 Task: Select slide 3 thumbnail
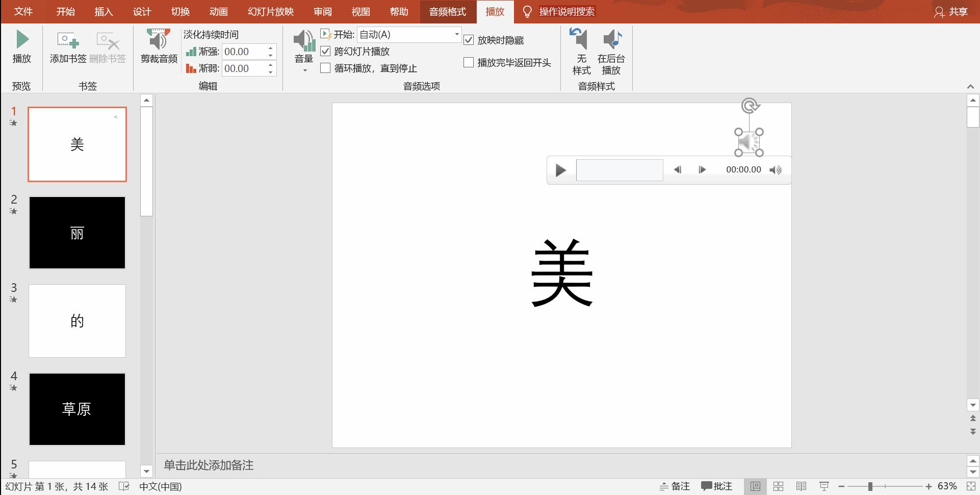77,320
